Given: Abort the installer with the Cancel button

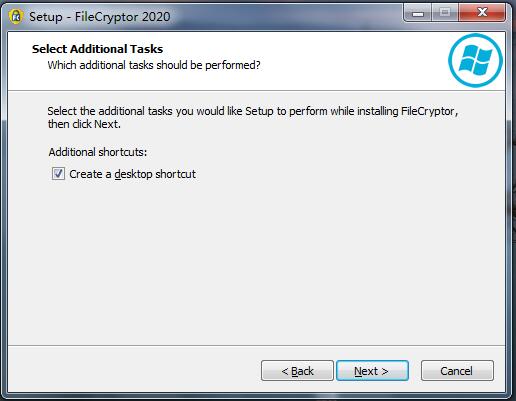Looking at the screenshot, I should click(x=457, y=370).
